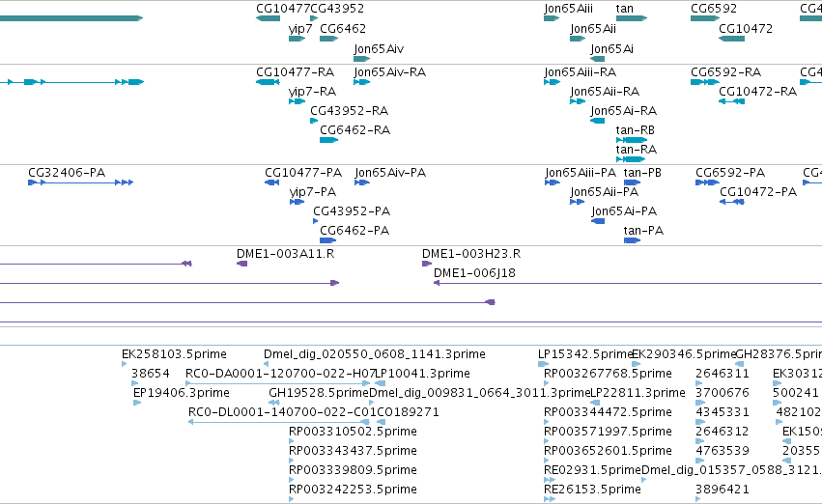Click the CG10472-PA protein label
Image resolution: width=822 pixels, height=504 pixels.
(x=758, y=192)
